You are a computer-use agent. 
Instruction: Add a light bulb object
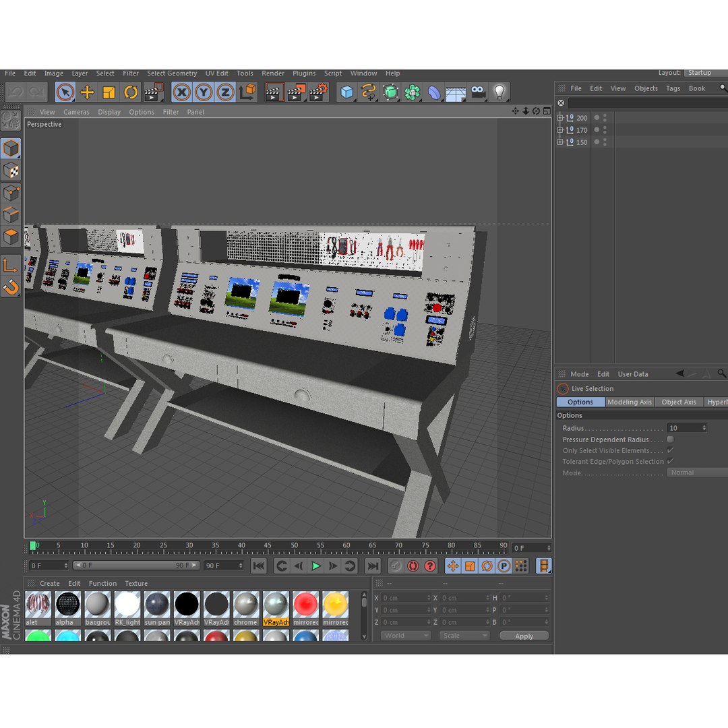[499, 92]
